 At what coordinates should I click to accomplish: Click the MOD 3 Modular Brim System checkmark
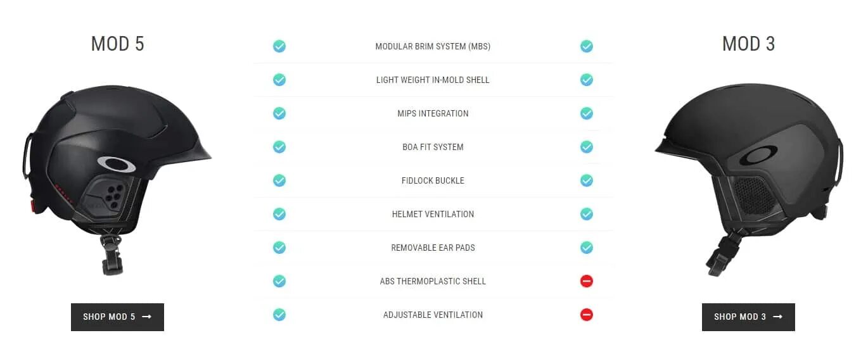click(587, 46)
